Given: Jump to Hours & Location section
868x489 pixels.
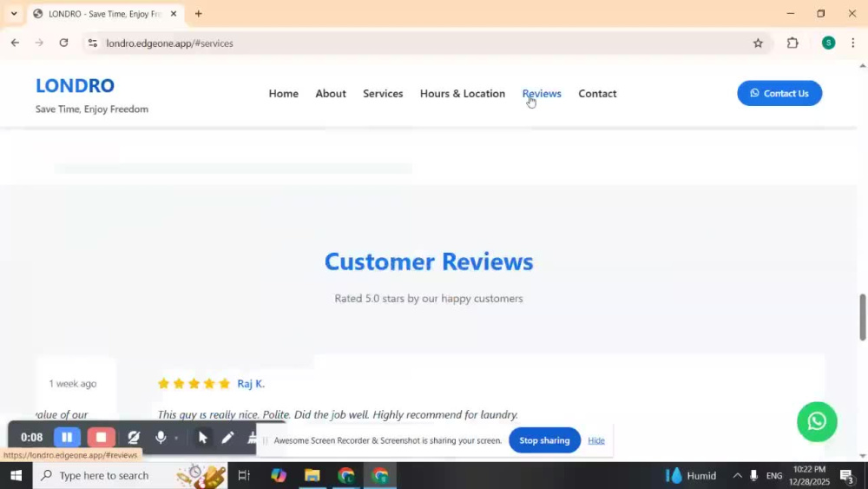Looking at the screenshot, I should pos(463,94).
